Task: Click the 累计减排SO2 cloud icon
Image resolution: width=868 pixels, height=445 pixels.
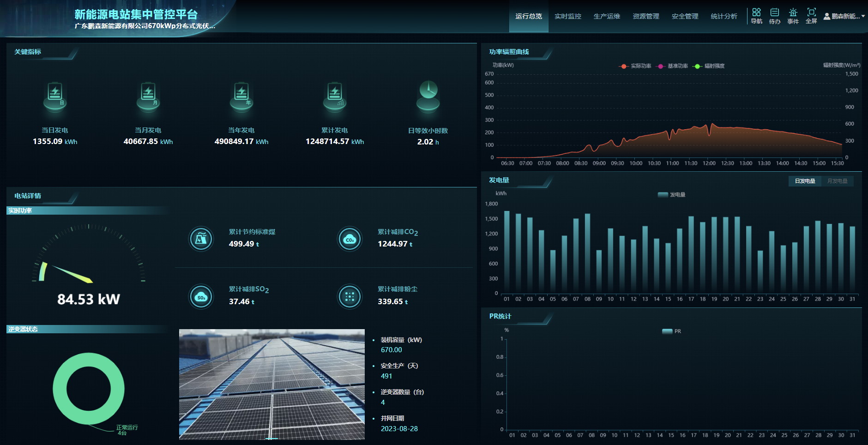Action: click(x=201, y=297)
